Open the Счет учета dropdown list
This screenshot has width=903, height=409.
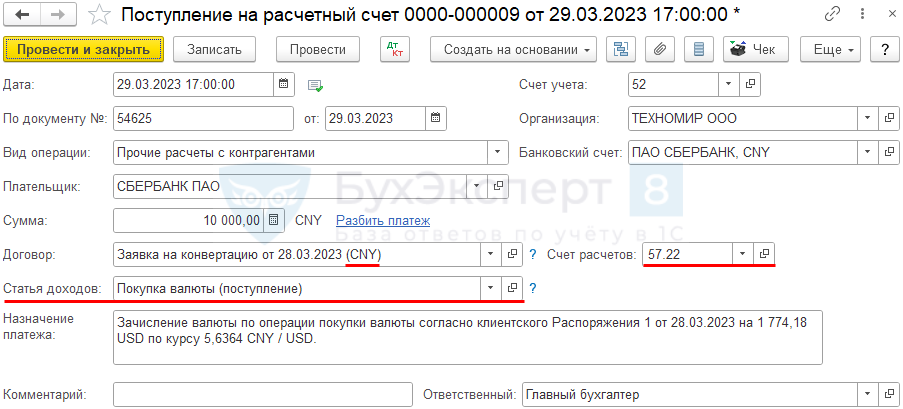click(x=727, y=84)
